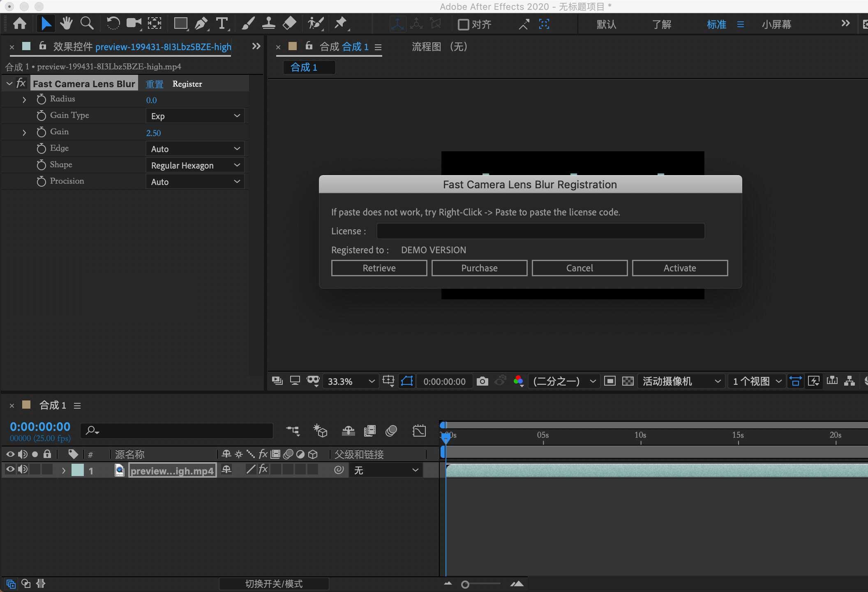The width and height of the screenshot is (868, 592).
Task: Toggle mask and shape path visibility
Action: click(x=407, y=381)
